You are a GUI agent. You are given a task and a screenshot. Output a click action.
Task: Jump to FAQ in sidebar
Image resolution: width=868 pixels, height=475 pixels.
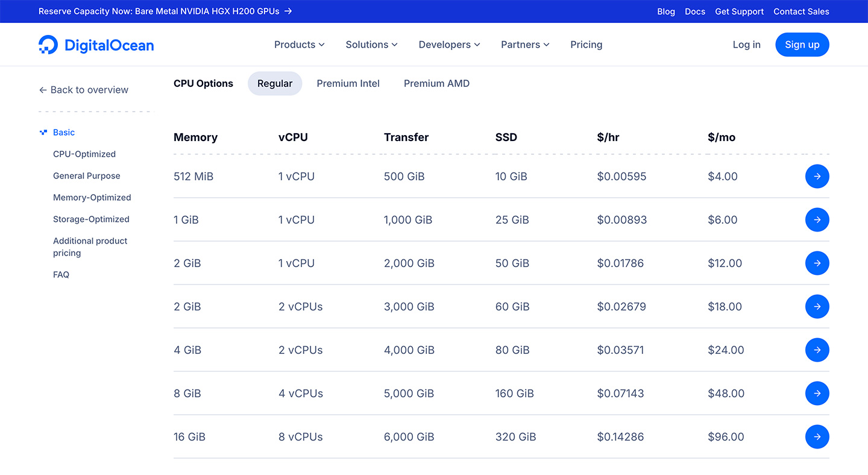click(61, 275)
